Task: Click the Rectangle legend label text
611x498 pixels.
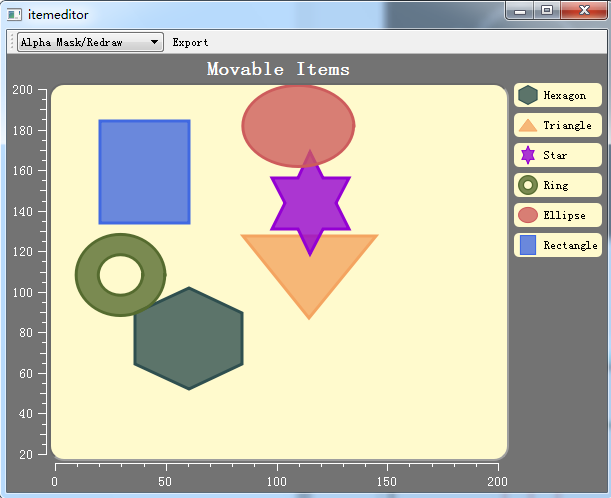Action: [x=570, y=245]
